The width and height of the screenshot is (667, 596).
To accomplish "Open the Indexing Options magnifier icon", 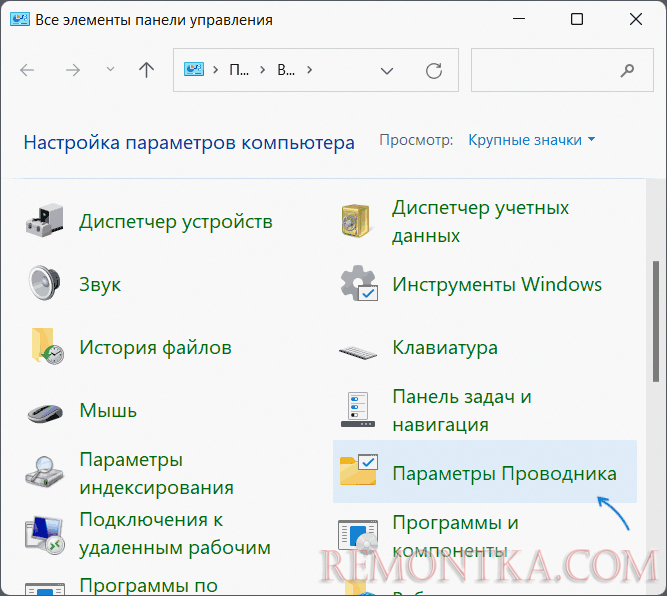I will (45, 474).
